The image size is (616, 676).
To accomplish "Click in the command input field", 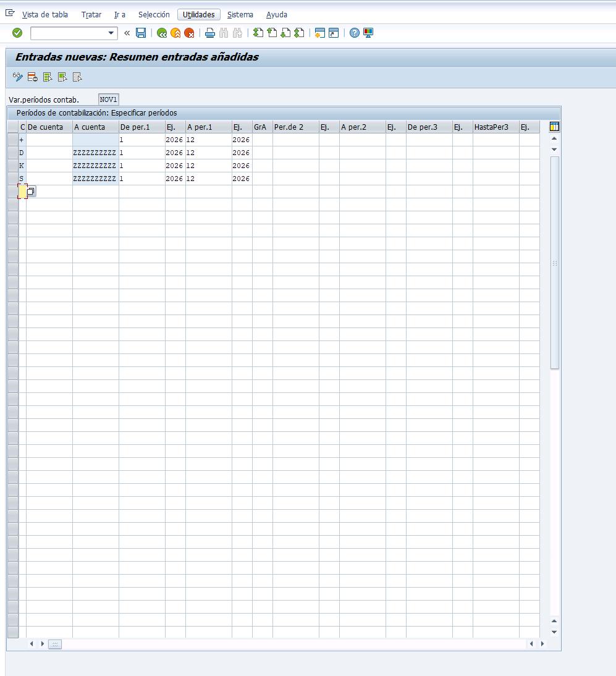I will (69, 33).
